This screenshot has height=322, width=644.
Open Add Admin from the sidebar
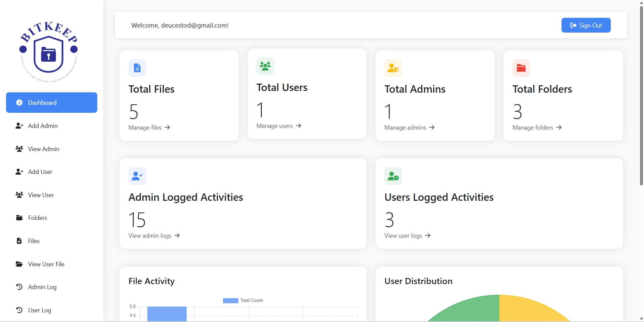(43, 126)
